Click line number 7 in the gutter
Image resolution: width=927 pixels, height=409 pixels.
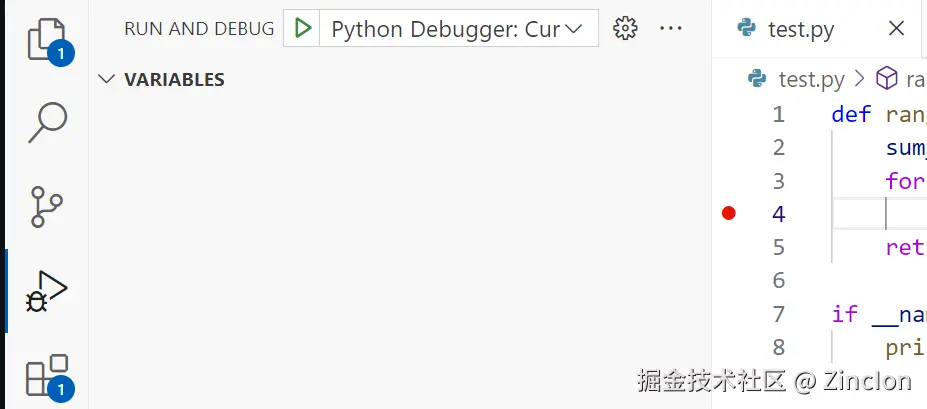[x=778, y=314]
